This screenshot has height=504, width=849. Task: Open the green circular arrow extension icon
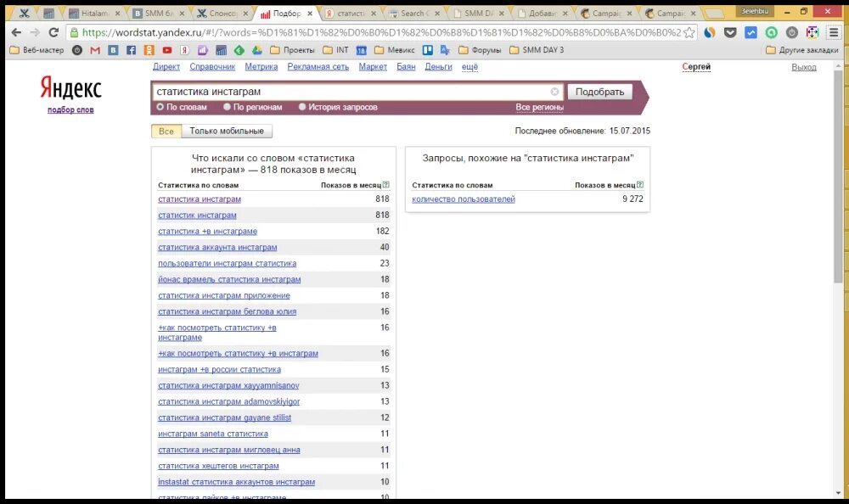point(771,33)
